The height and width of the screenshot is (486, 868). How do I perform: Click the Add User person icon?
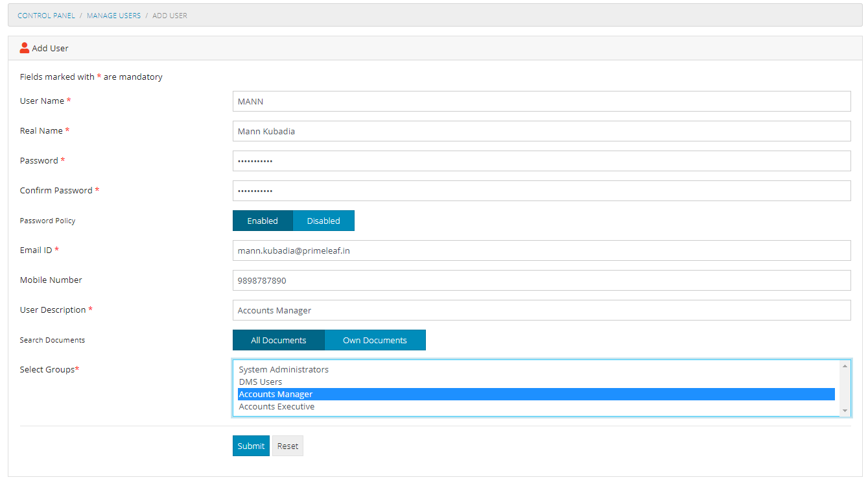(x=24, y=47)
